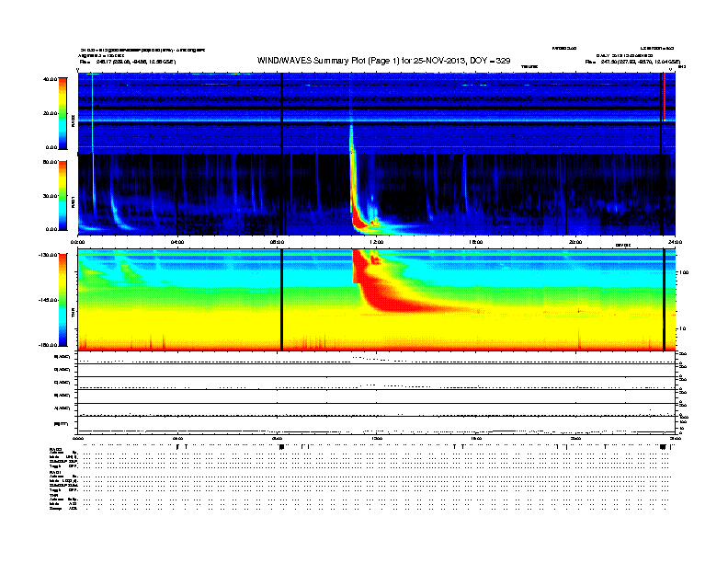The height and width of the screenshot is (563, 728).
Task: Click the RAD1 color scale bar
Action: click(x=63, y=196)
